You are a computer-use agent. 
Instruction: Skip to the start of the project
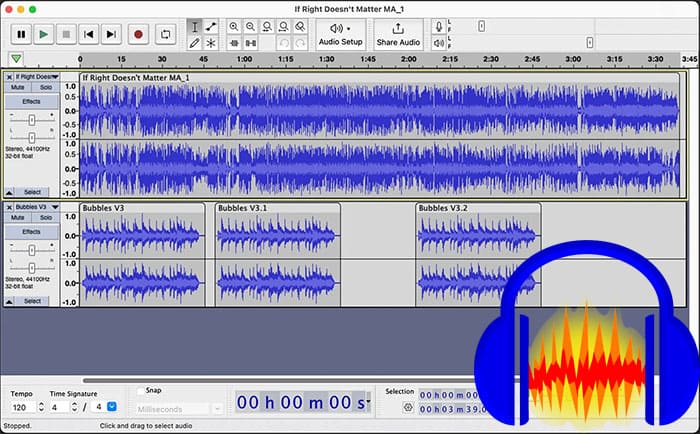[88, 34]
